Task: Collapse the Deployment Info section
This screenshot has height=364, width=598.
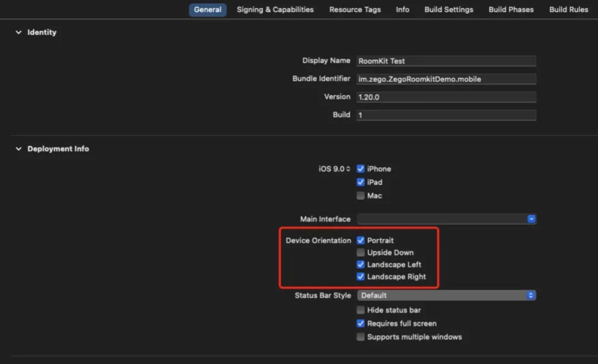Action: click(x=19, y=149)
